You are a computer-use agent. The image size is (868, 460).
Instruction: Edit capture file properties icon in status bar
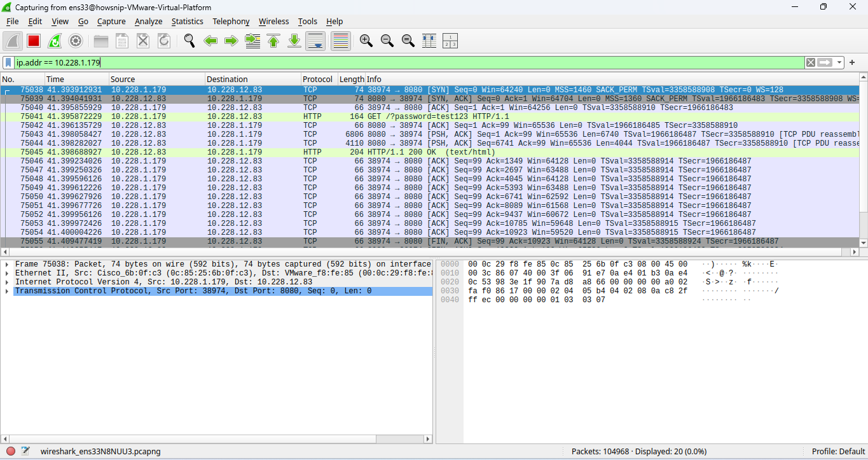25,451
